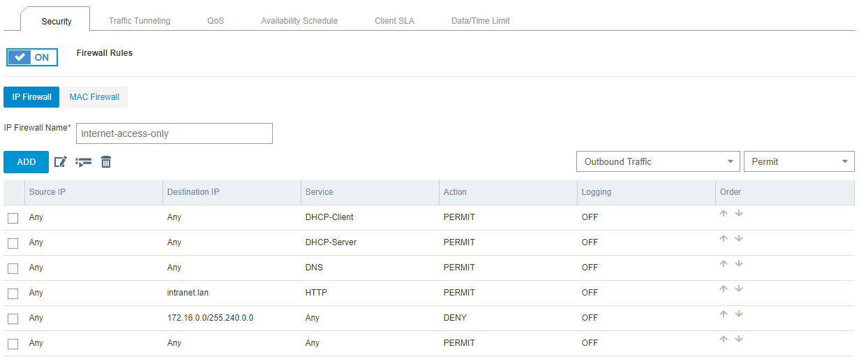Screen dimensions: 868x364
Task: Click the reorder rules list icon
Action: click(x=84, y=162)
